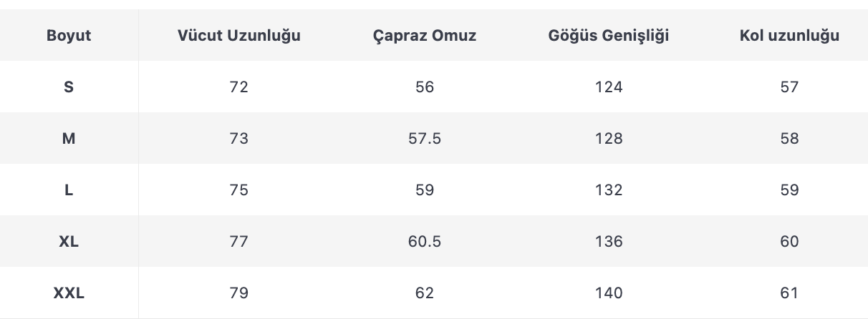Select chest width value 124 in S row
Screen dimensions: 868x319
click(x=609, y=87)
